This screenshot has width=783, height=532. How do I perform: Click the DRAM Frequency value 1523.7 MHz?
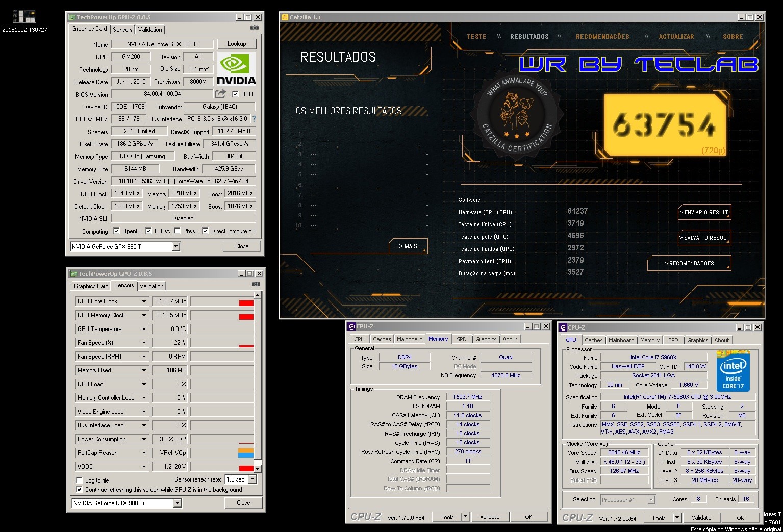coord(468,397)
